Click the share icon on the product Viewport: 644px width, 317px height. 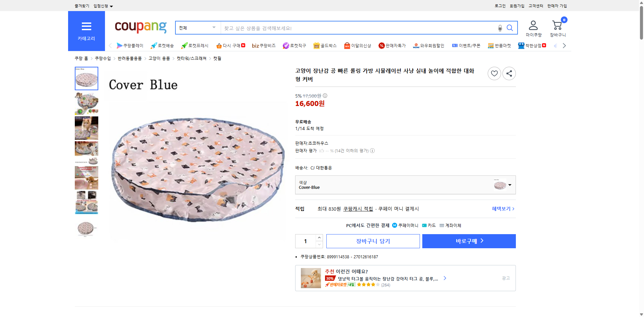[509, 73]
